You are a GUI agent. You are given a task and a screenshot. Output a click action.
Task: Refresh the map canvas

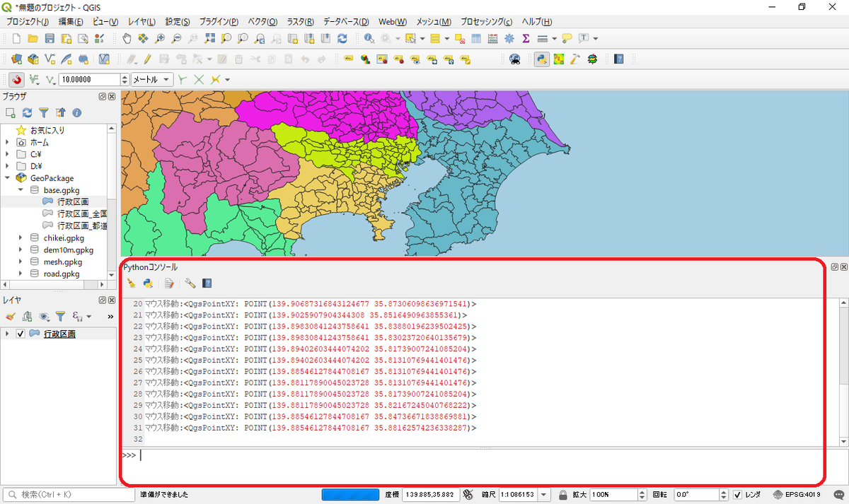(x=342, y=38)
